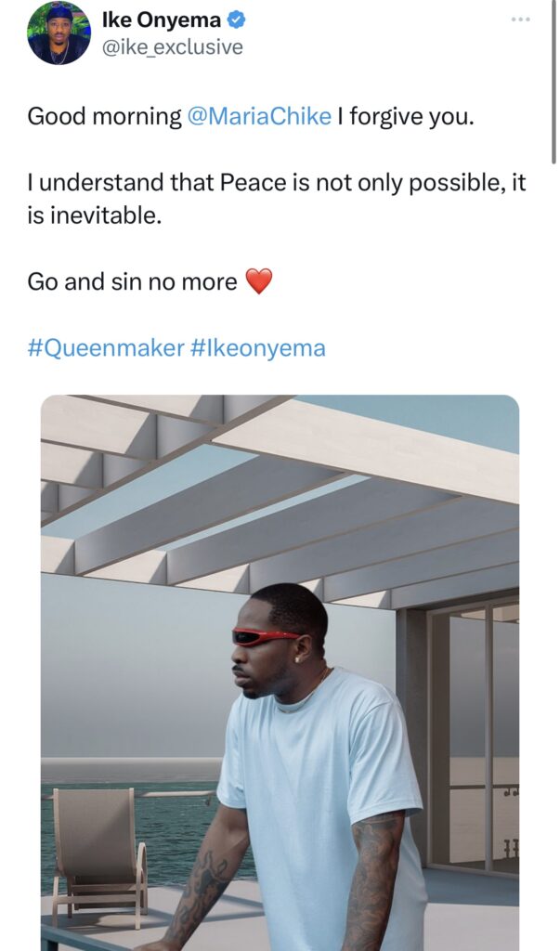This screenshot has height=951, width=560.
Task: Click the words "Good morning"
Action: pyautogui.click(x=104, y=116)
